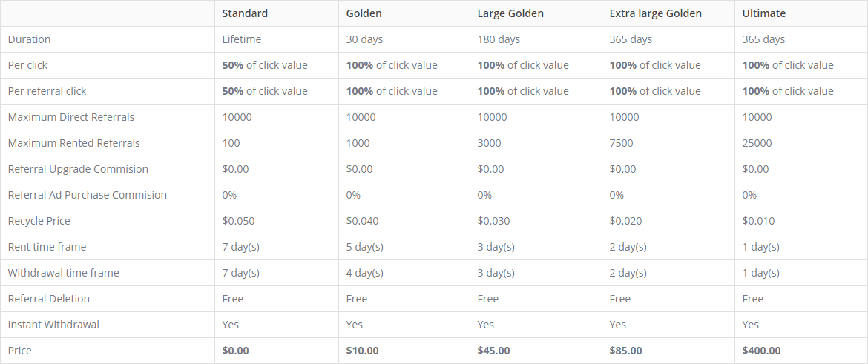Click the Golden price $10.00

pyautogui.click(x=363, y=351)
